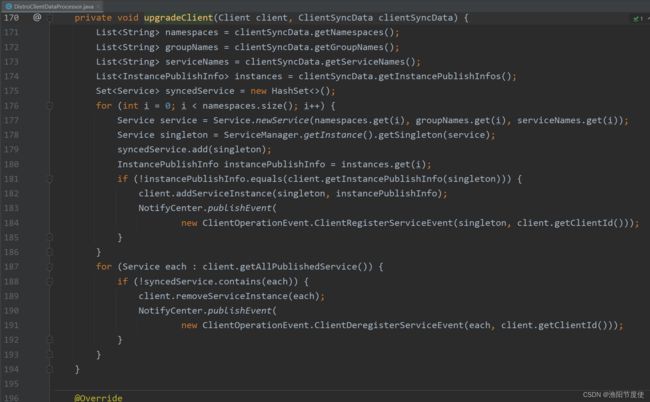The image size is (650, 402).
Task: Click getInstancePublishInfos on line 174
Action: (439, 76)
